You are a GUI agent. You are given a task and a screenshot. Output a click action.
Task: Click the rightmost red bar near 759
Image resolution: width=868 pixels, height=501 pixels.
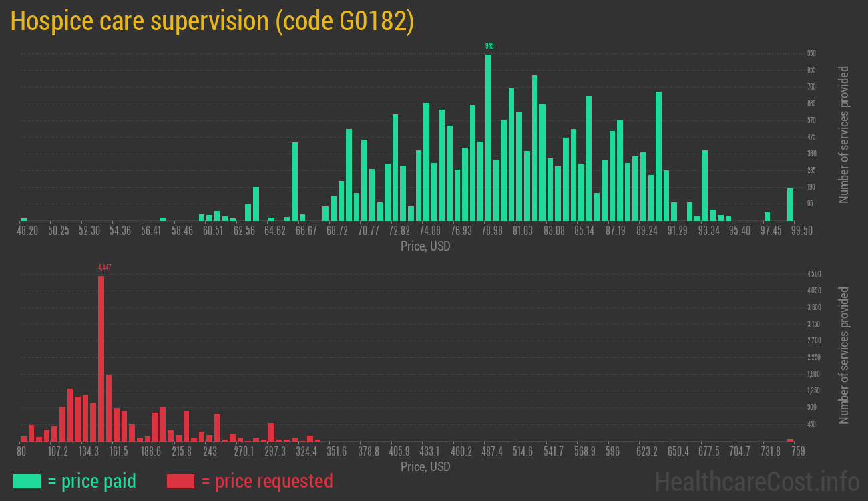click(x=790, y=440)
